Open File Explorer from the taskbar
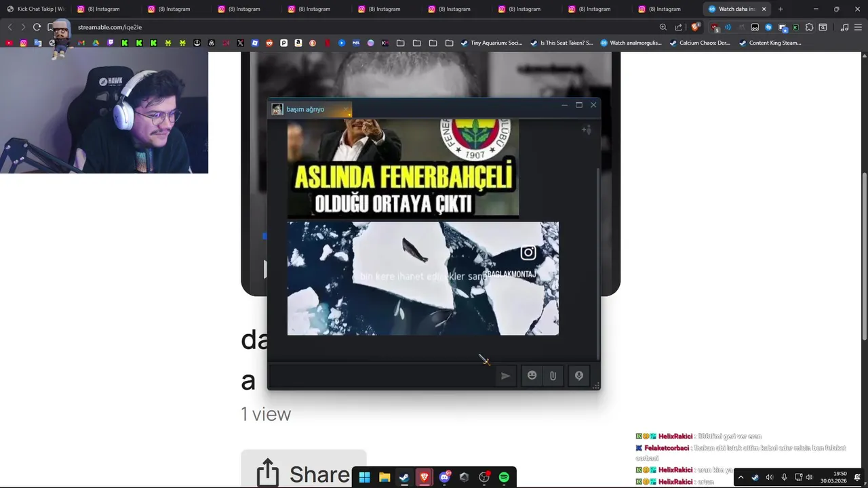 384,477
